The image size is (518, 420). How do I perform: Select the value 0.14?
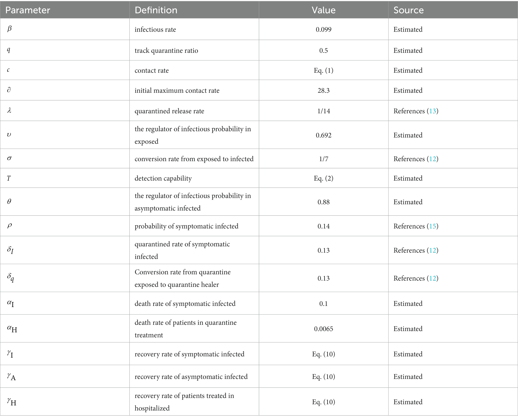click(x=324, y=226)
